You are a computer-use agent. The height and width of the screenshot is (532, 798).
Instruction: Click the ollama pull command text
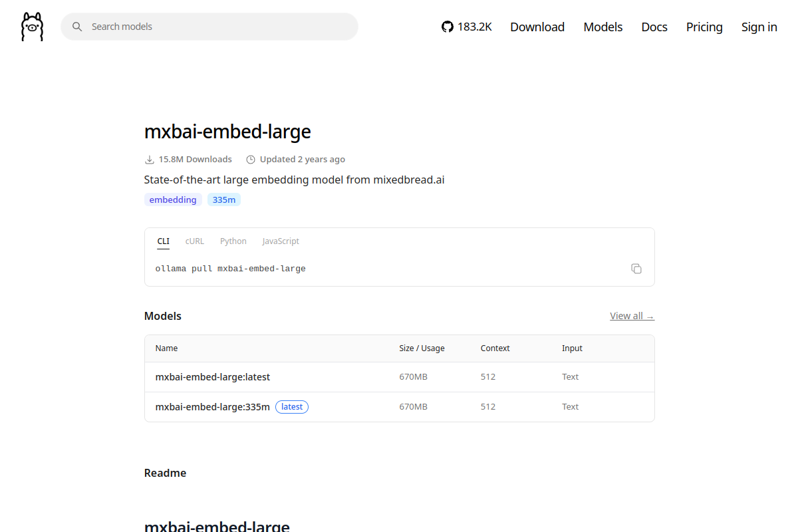(231, 269)
